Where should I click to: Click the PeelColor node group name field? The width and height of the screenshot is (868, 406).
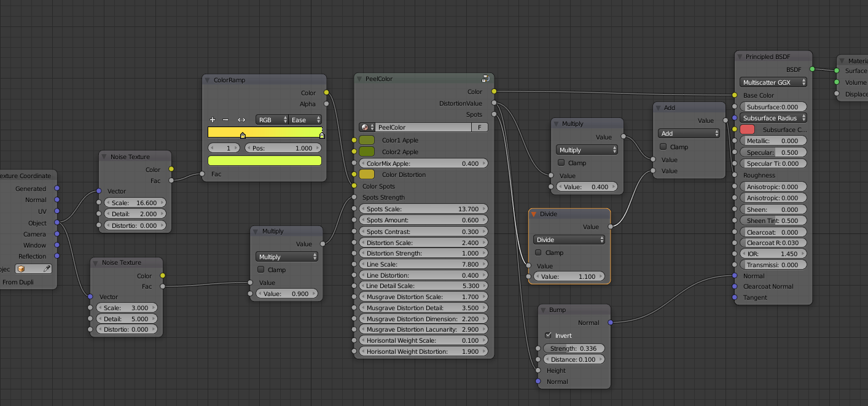[423, 127]
